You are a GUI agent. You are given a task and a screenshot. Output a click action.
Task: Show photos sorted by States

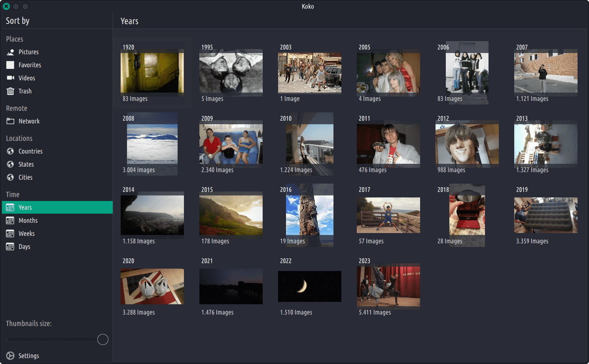(x=26, y=165)
